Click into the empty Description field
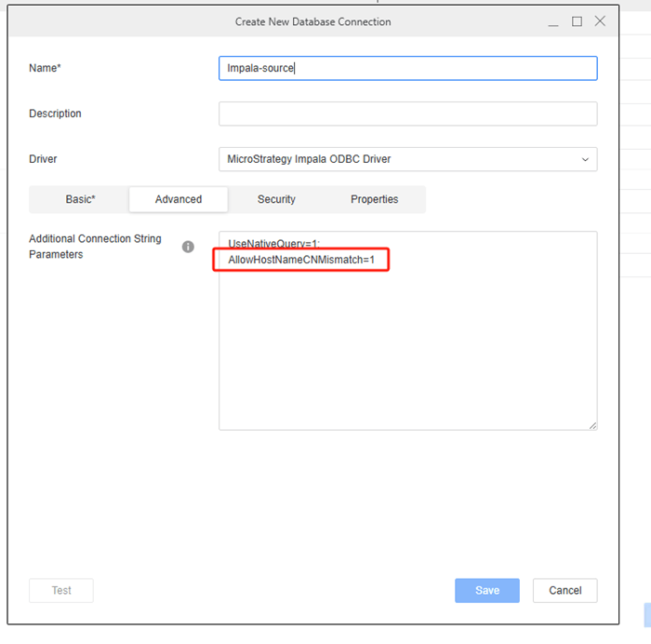Screen dimensions: 651x644 point(407,114)
